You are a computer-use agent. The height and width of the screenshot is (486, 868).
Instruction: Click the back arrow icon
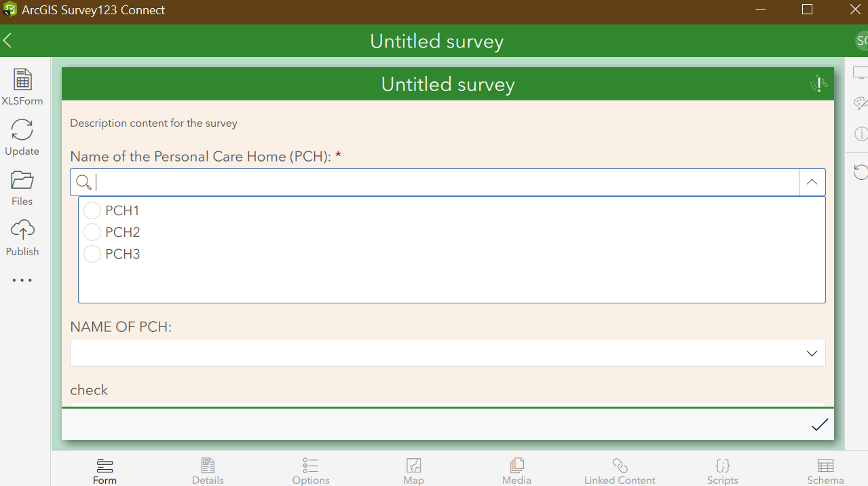pos(7,41)
